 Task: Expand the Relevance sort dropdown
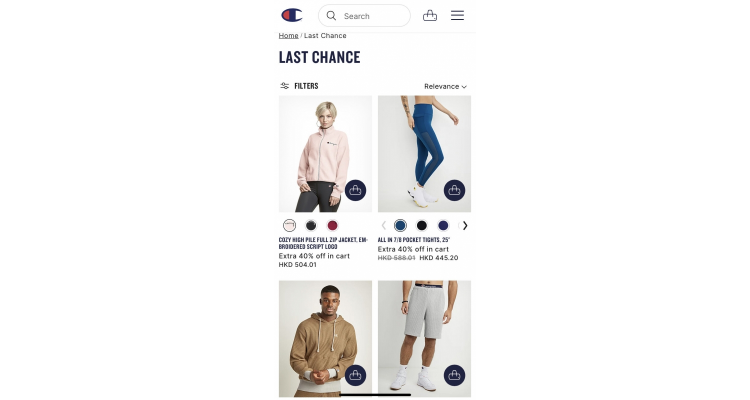click(x=445, y=87)
